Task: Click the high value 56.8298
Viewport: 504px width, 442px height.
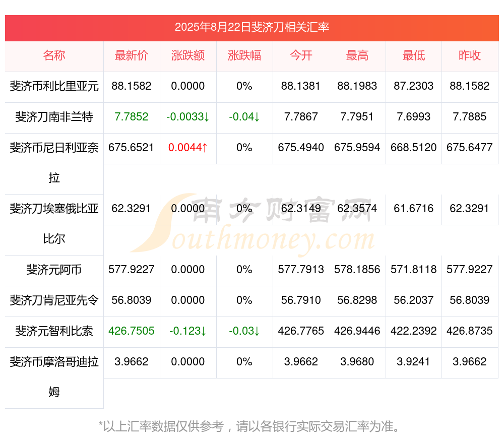Action: 357,300
